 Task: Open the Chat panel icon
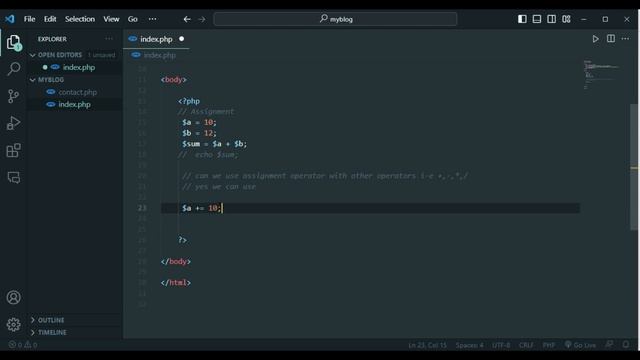(13, 177)
